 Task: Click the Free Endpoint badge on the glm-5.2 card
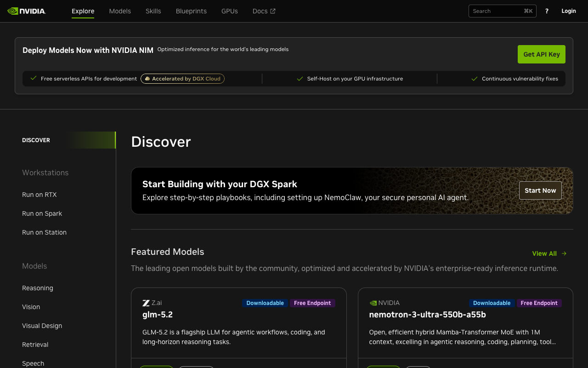[312, 303]
